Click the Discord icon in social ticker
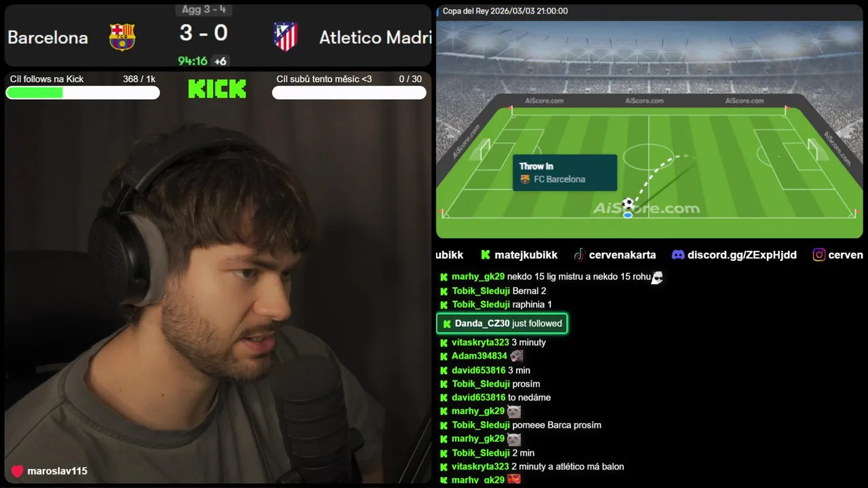The image size is (868, 488). (677, 255)
